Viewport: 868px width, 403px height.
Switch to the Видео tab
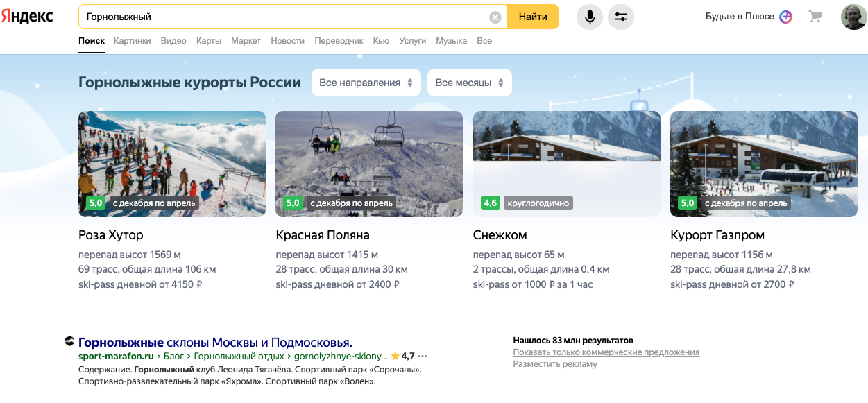coord(173,41)
